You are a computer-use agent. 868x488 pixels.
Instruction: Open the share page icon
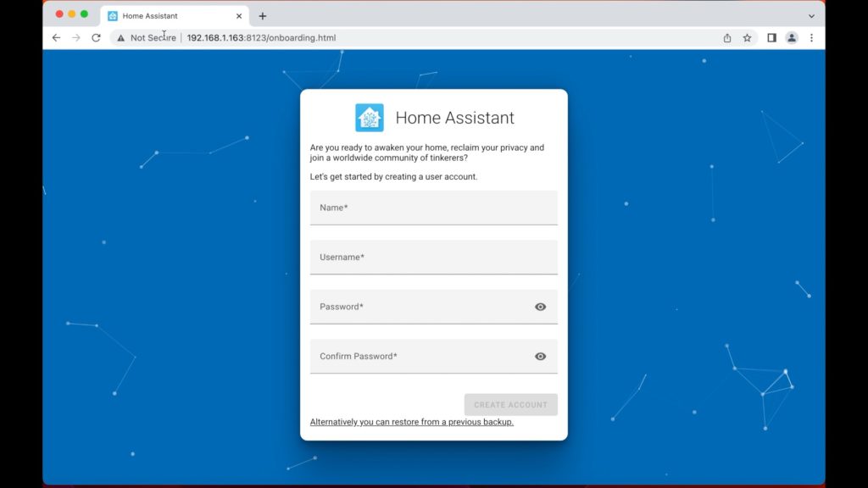[726, 37]
